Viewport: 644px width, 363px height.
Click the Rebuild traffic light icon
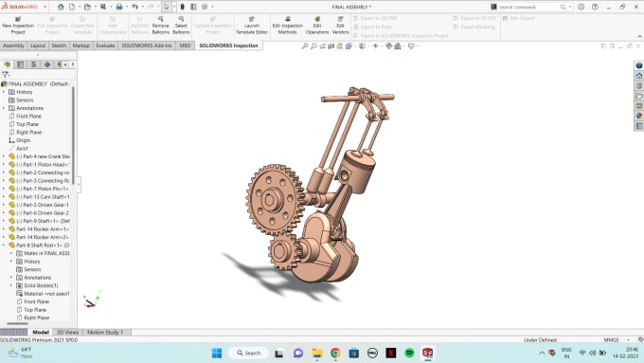click(183, 7)
